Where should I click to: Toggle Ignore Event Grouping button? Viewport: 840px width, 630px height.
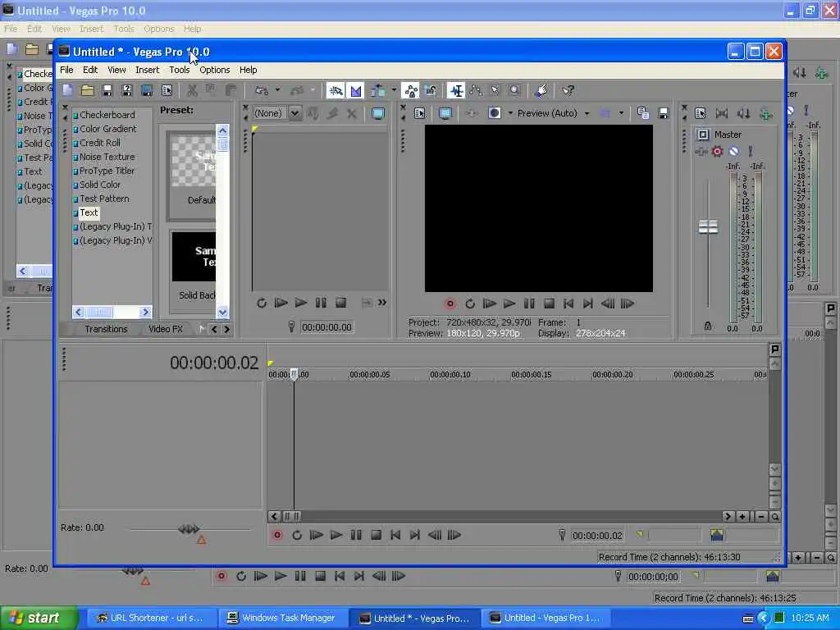coord(431,90)
